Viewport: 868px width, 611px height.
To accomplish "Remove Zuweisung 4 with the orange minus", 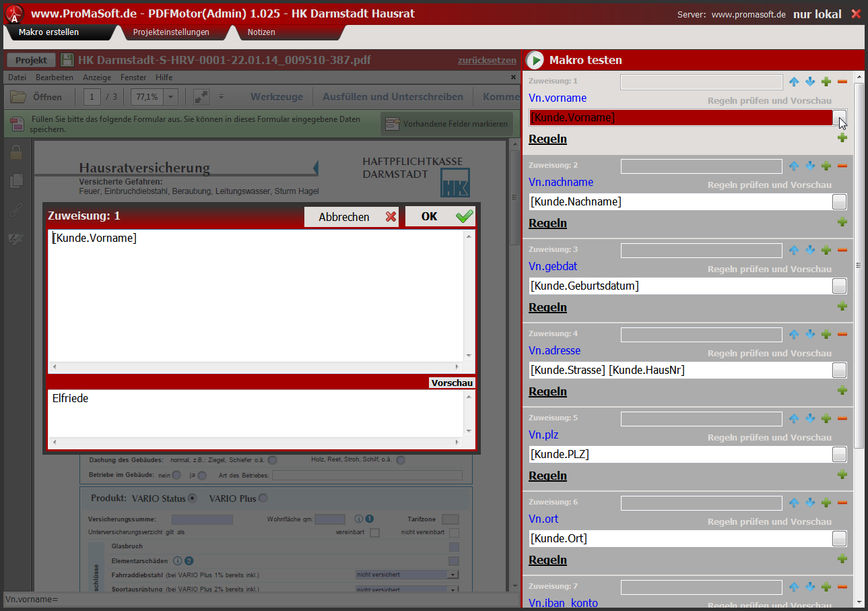I will click(842, 334).
